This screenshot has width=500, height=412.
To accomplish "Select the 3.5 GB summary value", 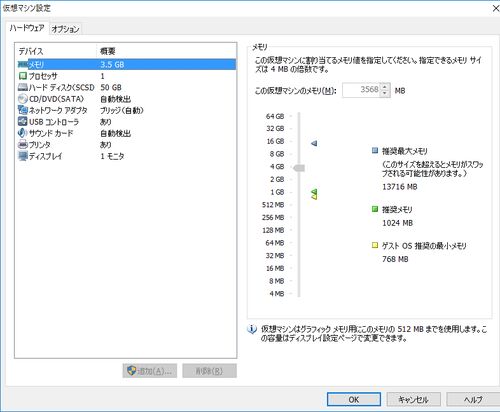I will click(x=112, y=64).
